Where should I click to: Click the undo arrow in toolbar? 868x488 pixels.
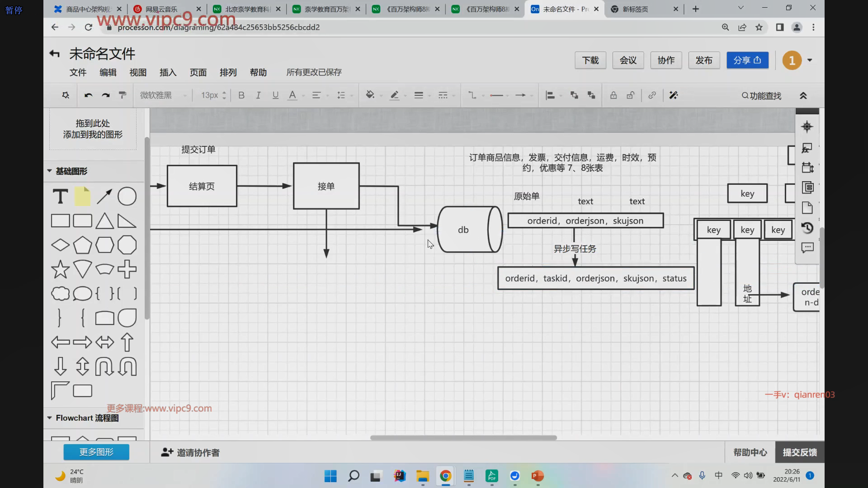89,95
